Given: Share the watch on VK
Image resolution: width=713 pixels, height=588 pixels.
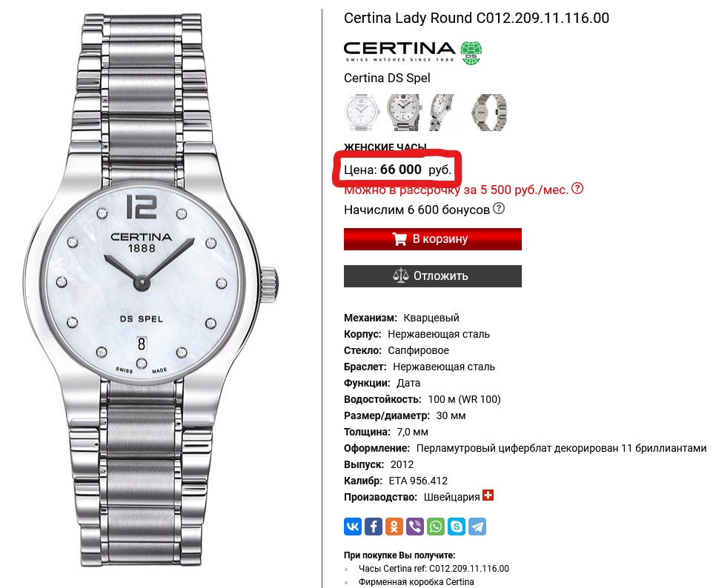Looking at the screenshot, I should (x=352, y=527).
